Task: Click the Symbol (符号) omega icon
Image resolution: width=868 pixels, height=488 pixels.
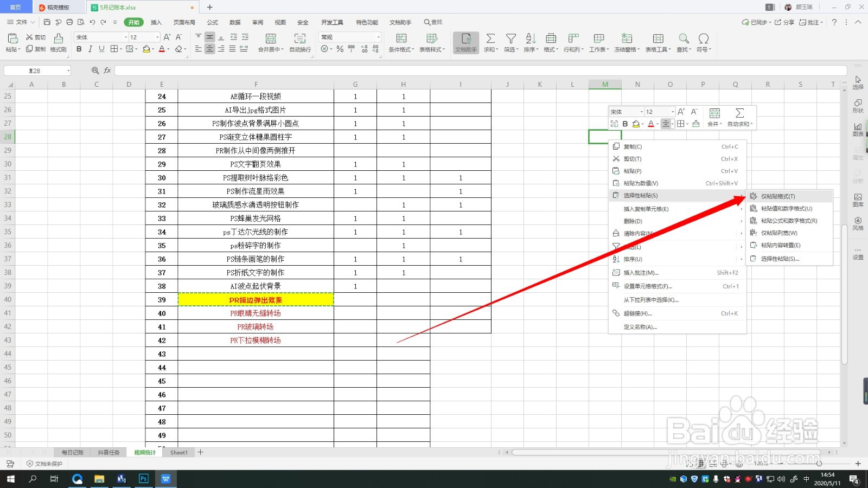Action: pos(704,38)
